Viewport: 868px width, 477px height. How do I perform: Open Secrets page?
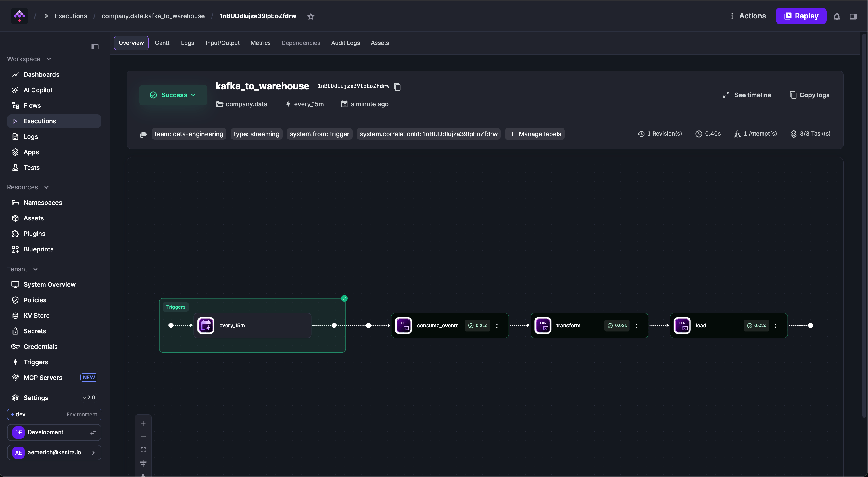[54, 331]
